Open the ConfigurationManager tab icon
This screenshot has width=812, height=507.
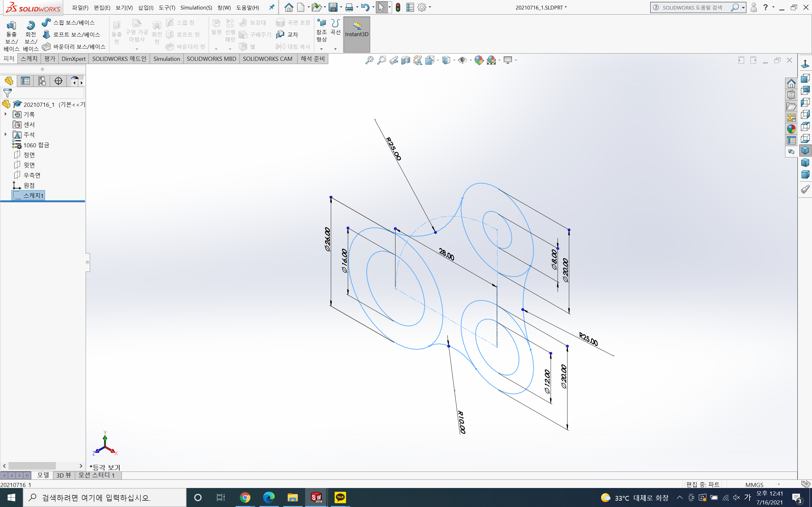42,81
